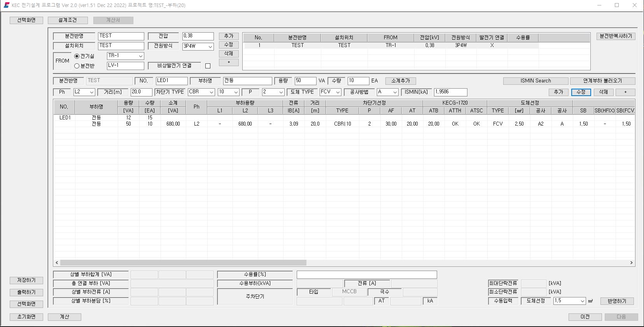Click 추가 button next to 전압 field
Image resolution: width=644 pixels, height=327 pixels.
229,36
